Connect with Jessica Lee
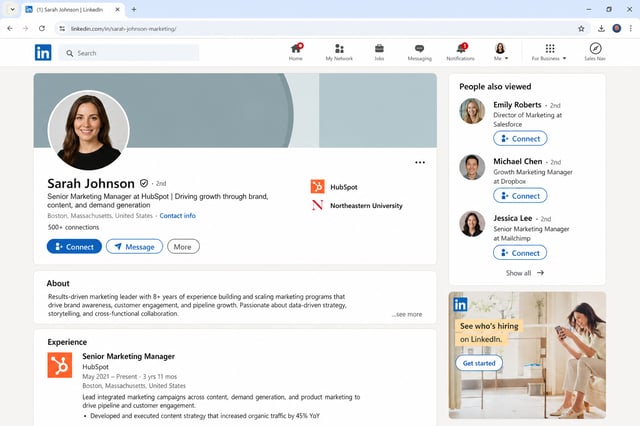Viewport: 640px width, 426px height. click(520, 253)
